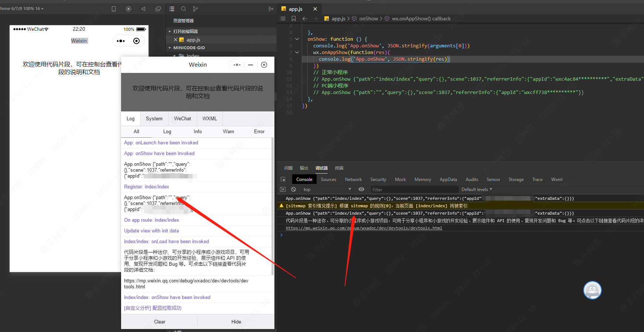Fold the onShow function at line 5
This screenshot has height=332, width=644.
(x=297, y=39)
